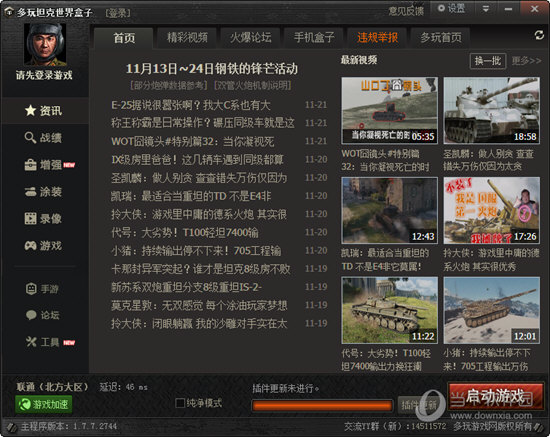Play the 18:58 video thumbnail

tap(491, 110)
